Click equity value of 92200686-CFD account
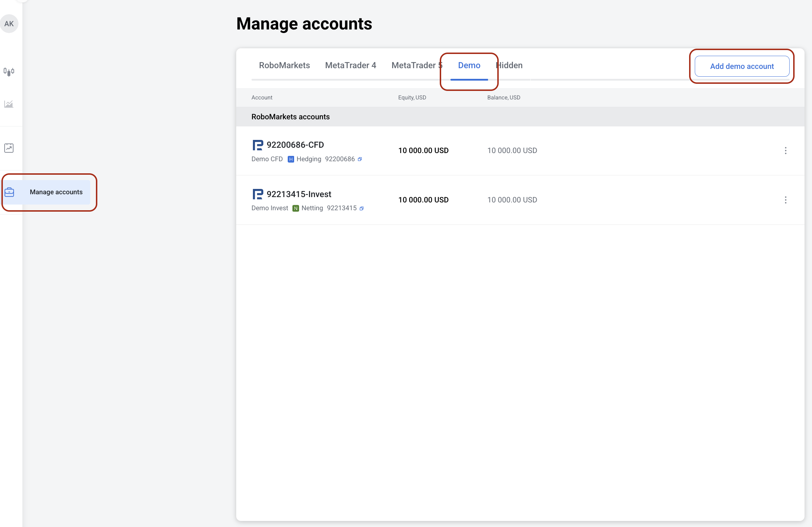Viewport: 812px width, 527px height. pos(423,151)
